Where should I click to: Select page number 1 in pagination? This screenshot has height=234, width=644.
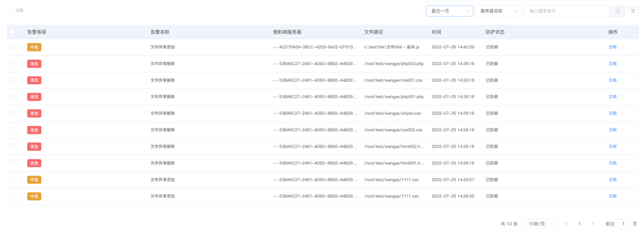click(579, 224)
